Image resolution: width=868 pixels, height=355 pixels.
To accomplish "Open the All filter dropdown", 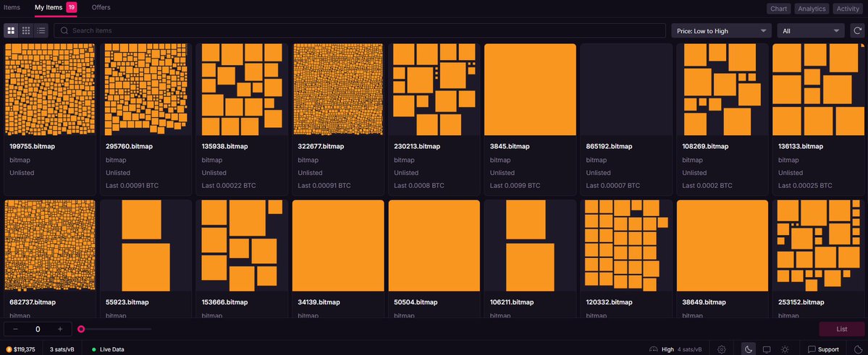I will pos(810,31).
